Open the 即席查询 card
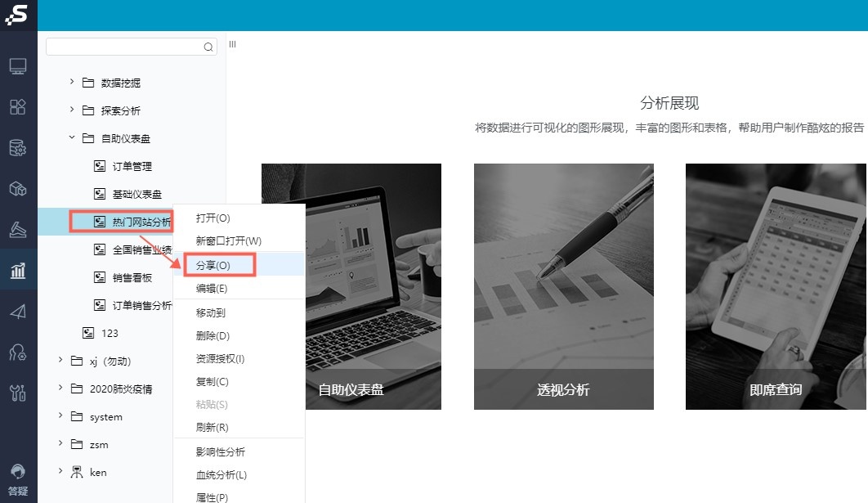 click(x=776, y=286)
